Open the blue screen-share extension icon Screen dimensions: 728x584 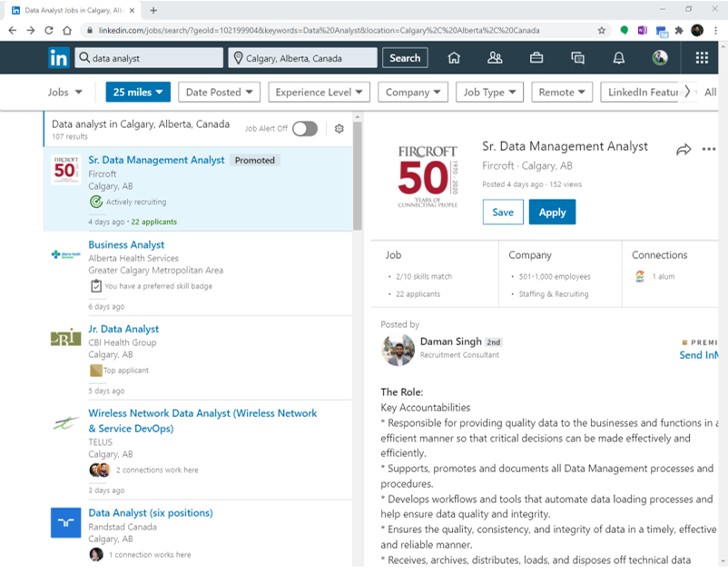[662, 31]
